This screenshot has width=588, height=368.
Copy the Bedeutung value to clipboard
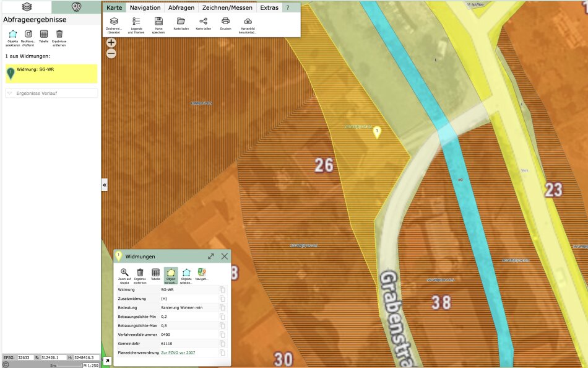[222, 307]
